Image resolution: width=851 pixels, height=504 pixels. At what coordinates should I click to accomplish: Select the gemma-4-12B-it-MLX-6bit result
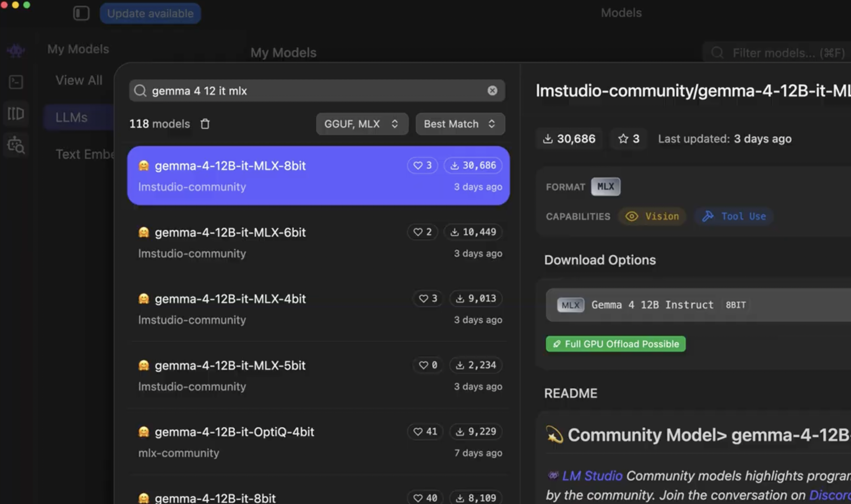point(318,243)
